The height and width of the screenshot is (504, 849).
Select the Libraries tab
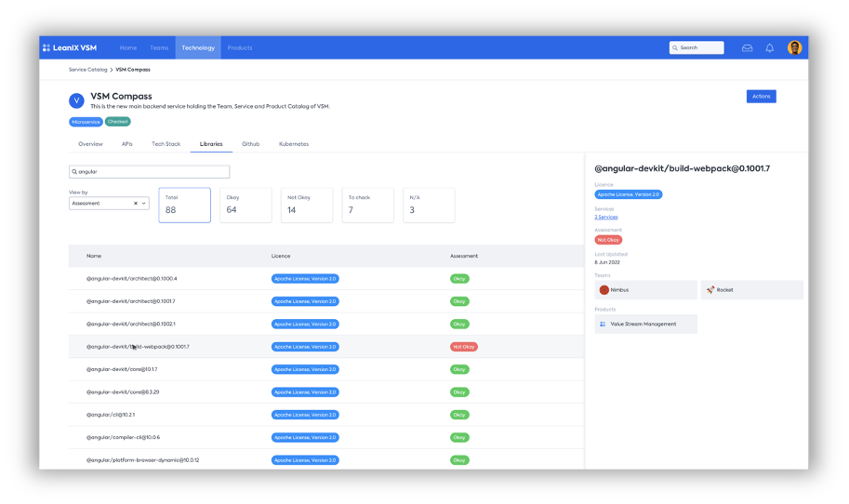point(211,144)
